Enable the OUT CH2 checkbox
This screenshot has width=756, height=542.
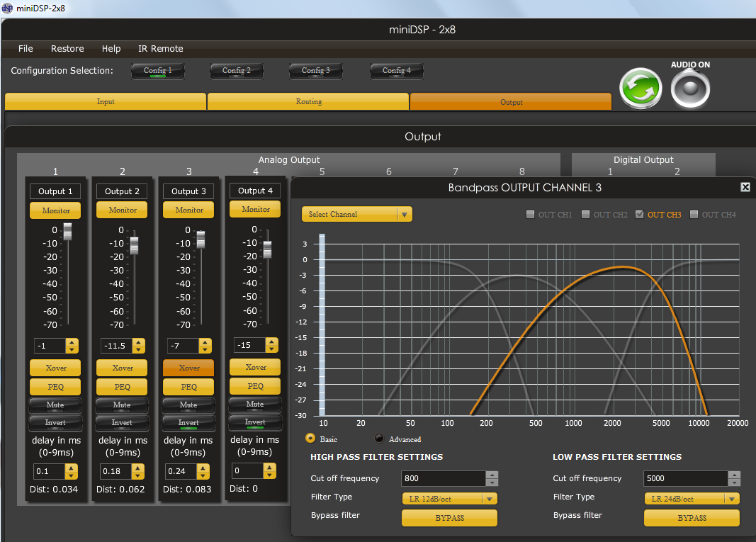point(585,215)
